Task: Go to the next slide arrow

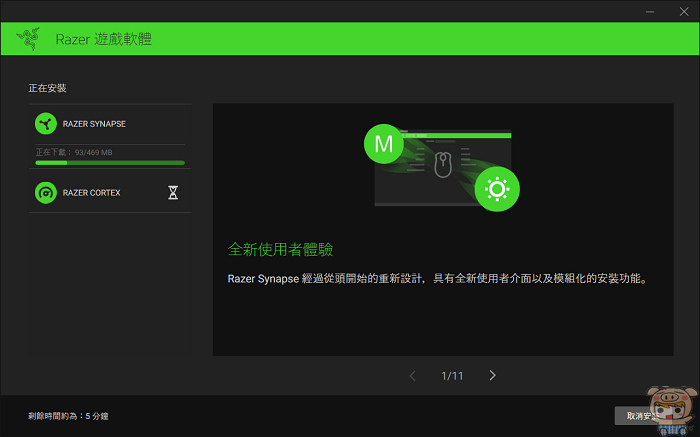Action: click(492, 375)
